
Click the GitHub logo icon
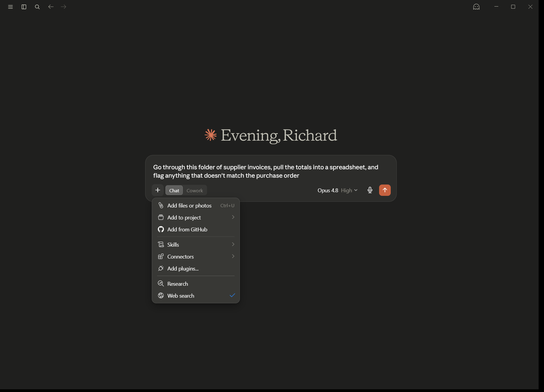[161, 229]
